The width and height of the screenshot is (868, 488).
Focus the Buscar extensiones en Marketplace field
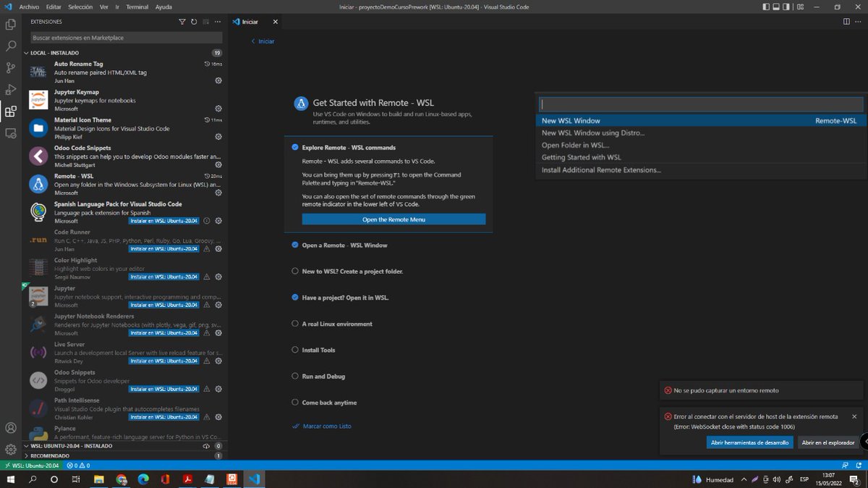(x=127, y=37)
